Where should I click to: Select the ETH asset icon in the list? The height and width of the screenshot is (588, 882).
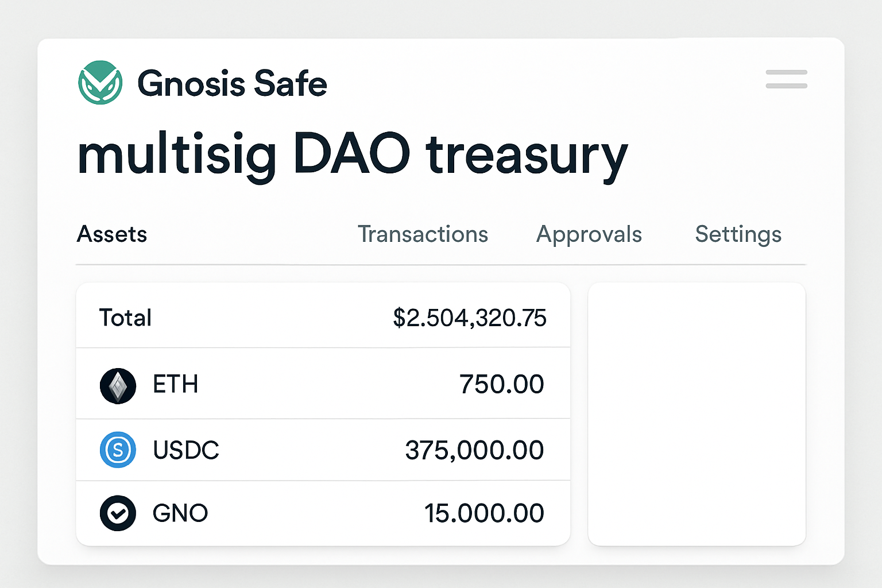[x=118, y=384]
